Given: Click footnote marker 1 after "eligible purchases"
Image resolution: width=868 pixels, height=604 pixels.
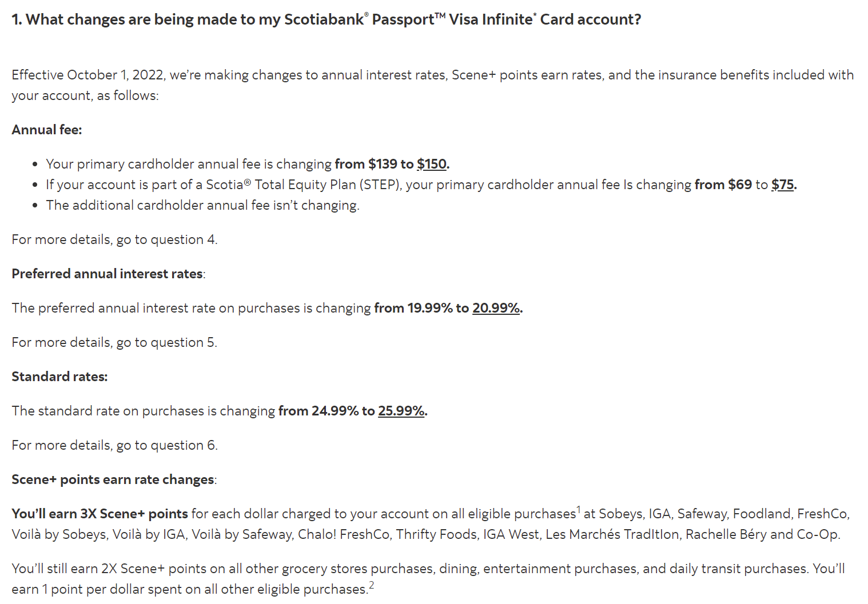Looking at the screenshot, I should coord(579,509).
